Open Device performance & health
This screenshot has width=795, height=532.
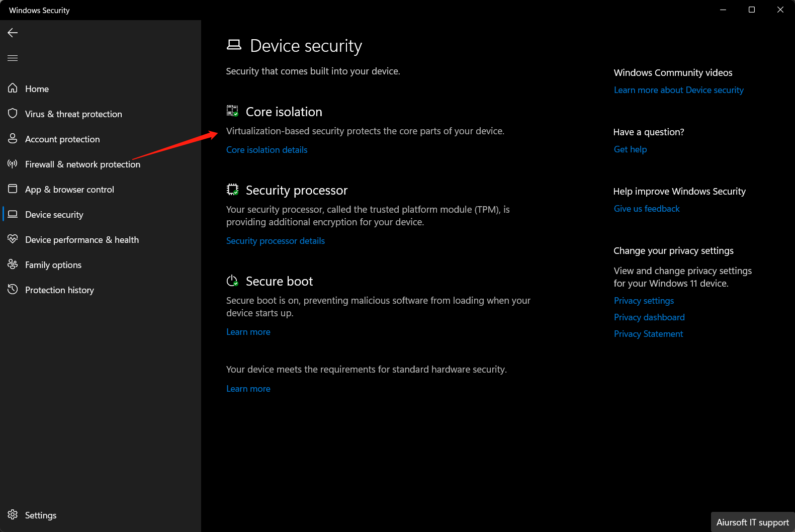point(82,240)
